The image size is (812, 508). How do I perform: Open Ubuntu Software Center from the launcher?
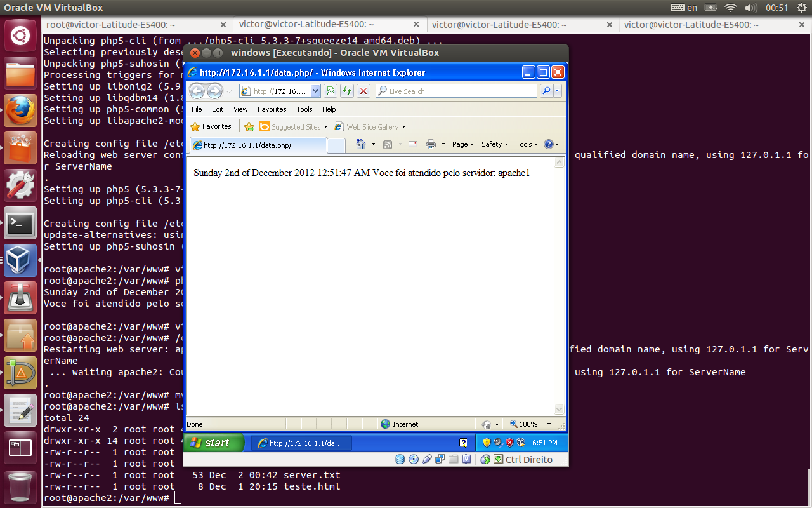[20, 148]
